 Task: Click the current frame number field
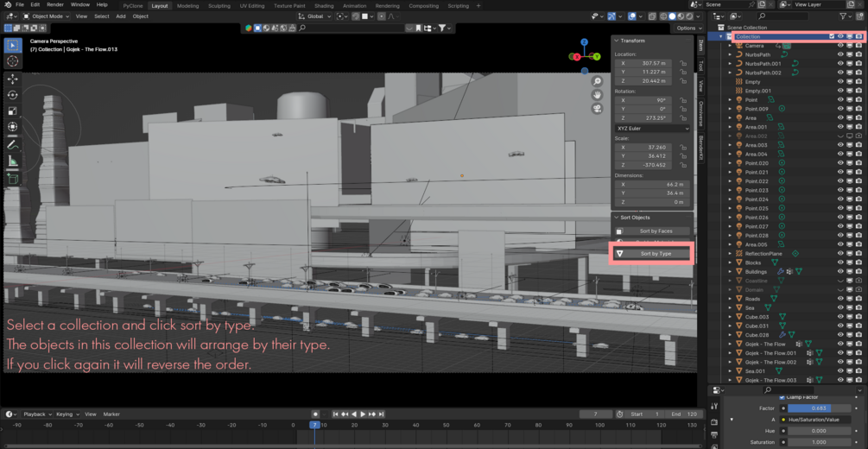[x=595, y=414]
